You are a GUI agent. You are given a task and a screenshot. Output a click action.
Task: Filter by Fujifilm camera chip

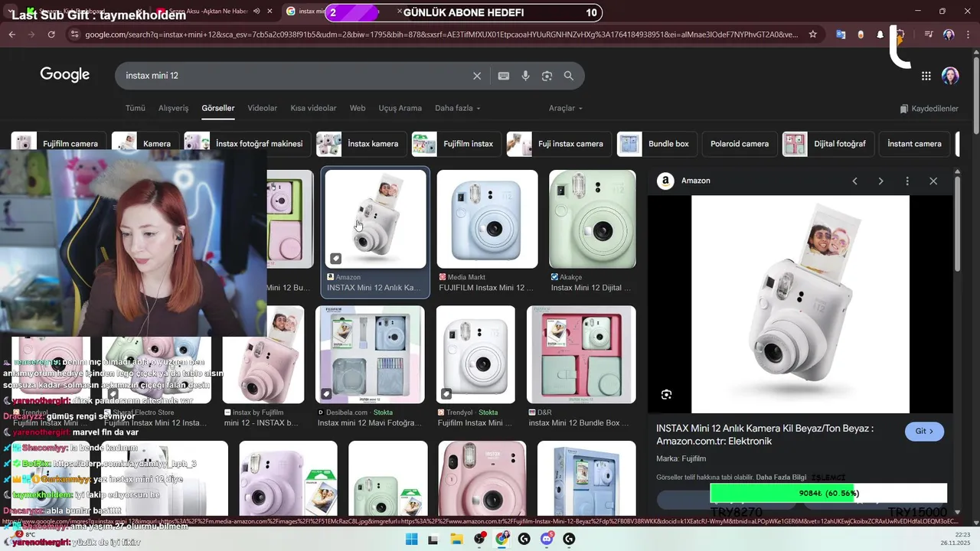(59, 144)
